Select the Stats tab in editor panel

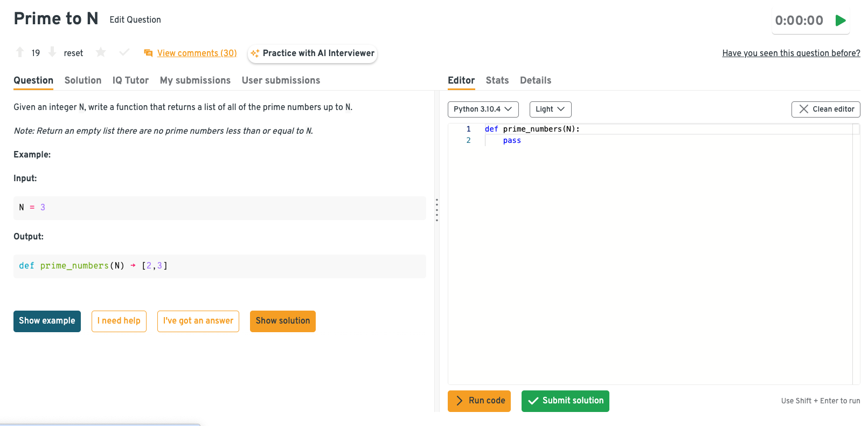coord(497,80)
